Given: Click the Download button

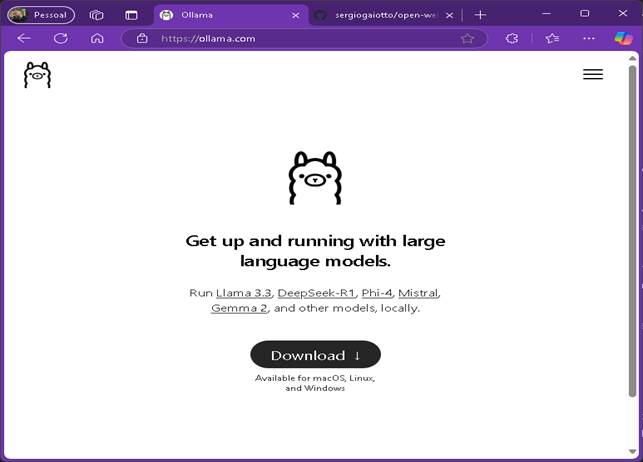Looking at the screenshot, I should pos(315,355).
